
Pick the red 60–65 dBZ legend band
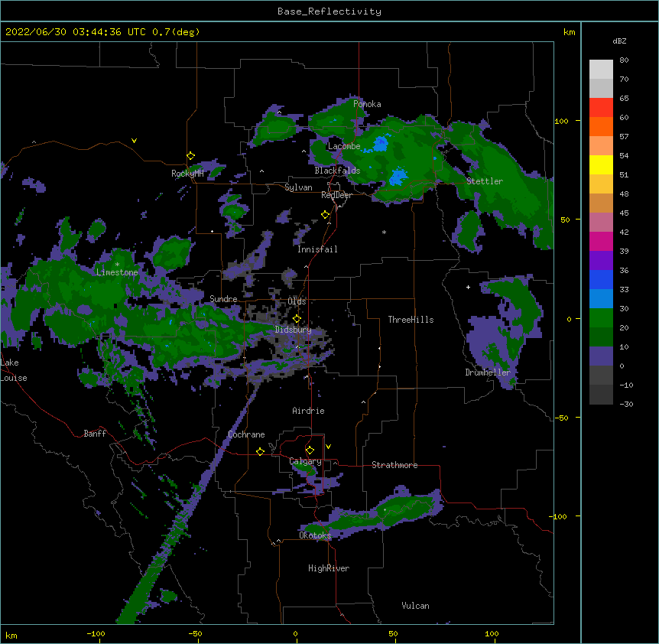601,108
